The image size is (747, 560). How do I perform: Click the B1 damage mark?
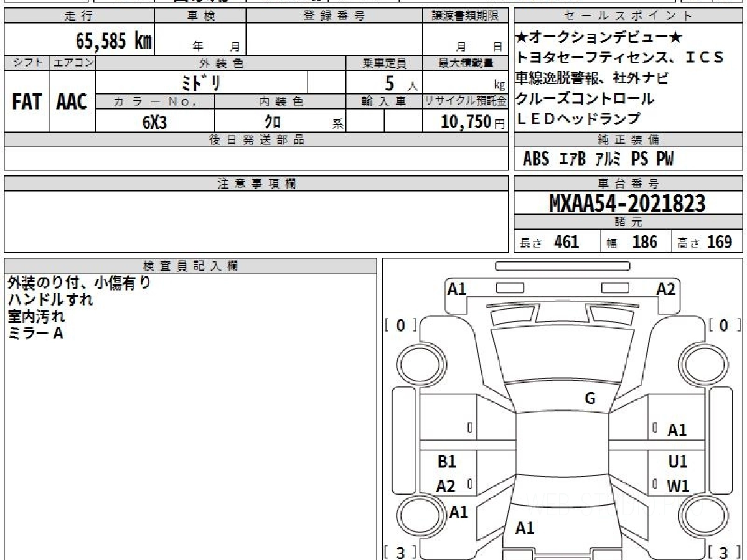(x=446, y=462)
